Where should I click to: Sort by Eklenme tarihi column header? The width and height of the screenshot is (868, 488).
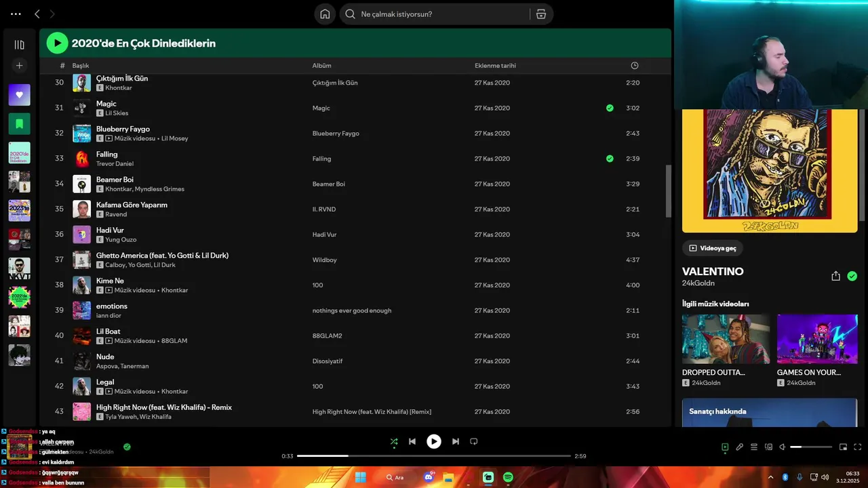pyautogui.click(x=495, y=66)
